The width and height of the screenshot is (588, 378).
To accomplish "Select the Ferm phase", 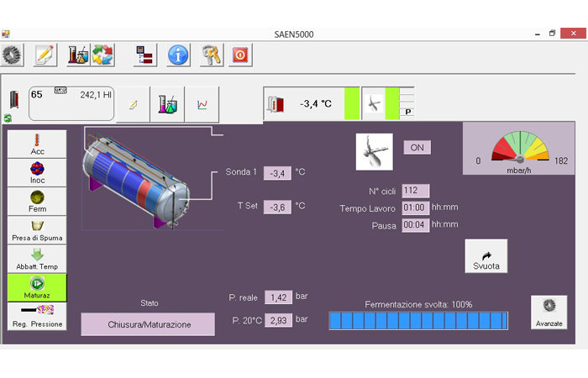I will coord(37,202).
